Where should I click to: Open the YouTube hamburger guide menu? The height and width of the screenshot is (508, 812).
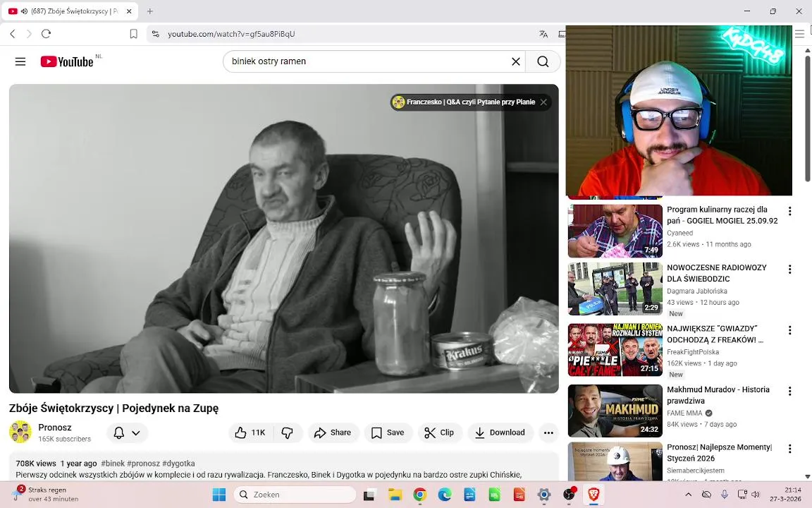[x=20, y=61]
